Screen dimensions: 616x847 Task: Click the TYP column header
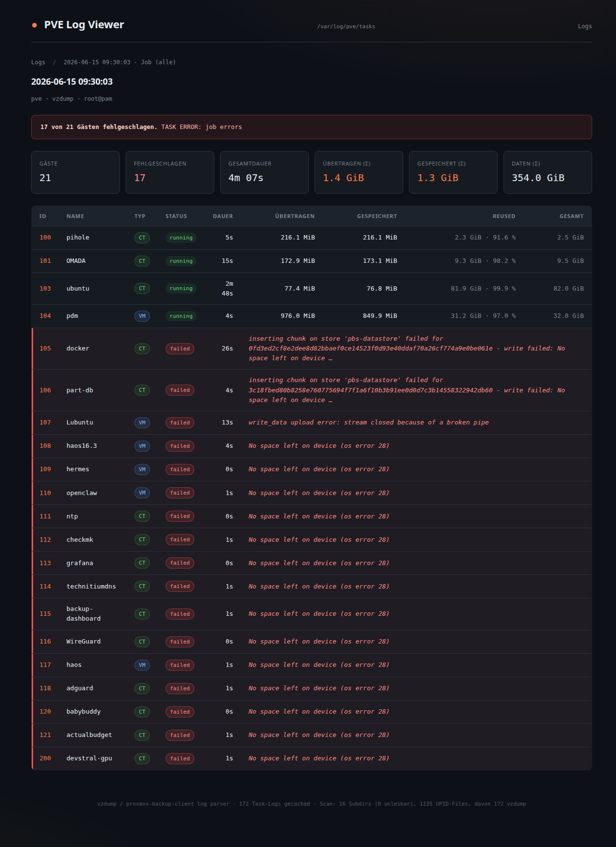pyautogui.click(x=140, y=216)
